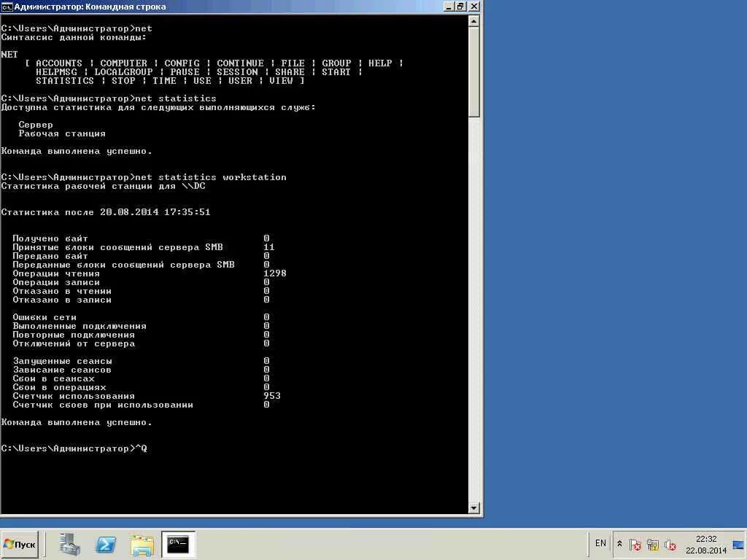The height and width of the screenshot is (560, 747).
Task: Expand hidden tray icons with the chevron
Action: [619, 543]
